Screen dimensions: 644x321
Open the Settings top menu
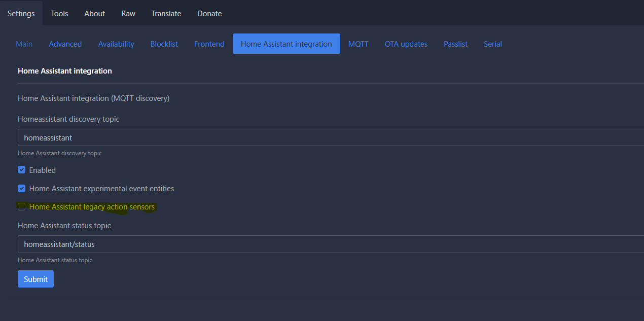tap(21, 13)
